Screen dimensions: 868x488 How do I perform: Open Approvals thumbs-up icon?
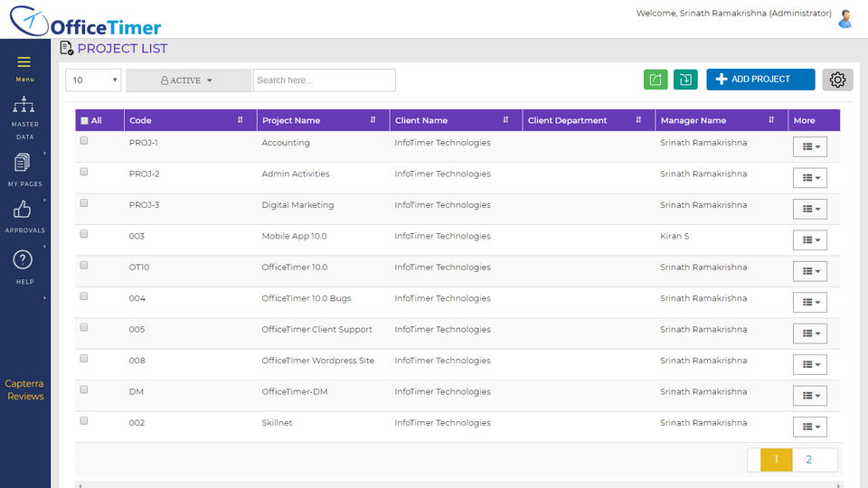(x=23, y=211)
